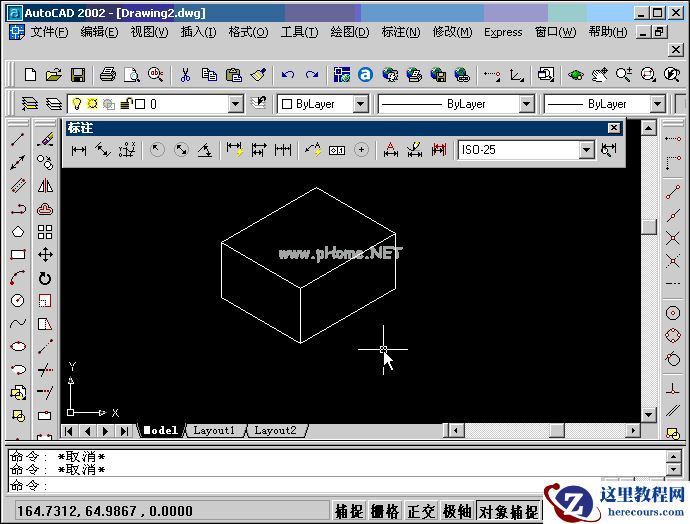Toggle 捕捉 snap mode in status bar
Viewport: 690px width, 524px height.
[349, 511]
